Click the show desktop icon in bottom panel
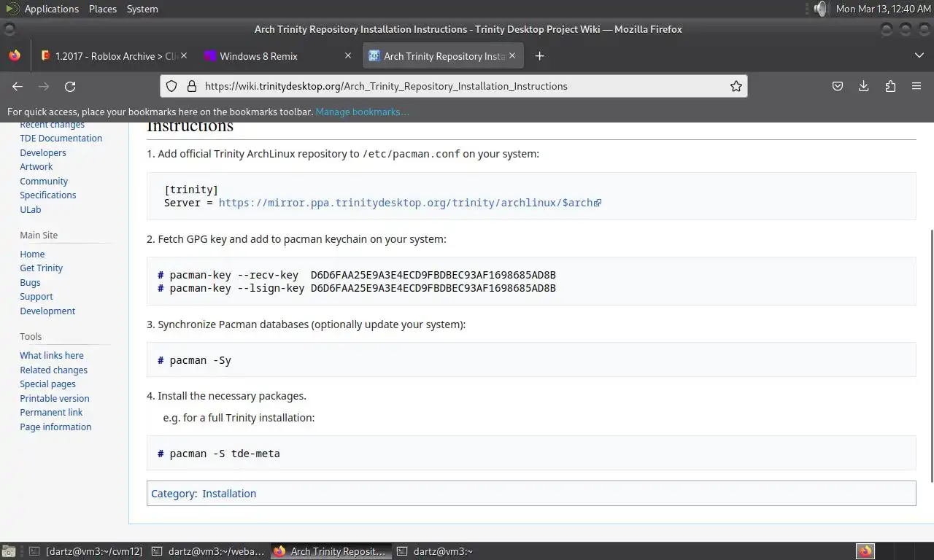The width and height of the screenshot is (934, 560). (8, 551)
